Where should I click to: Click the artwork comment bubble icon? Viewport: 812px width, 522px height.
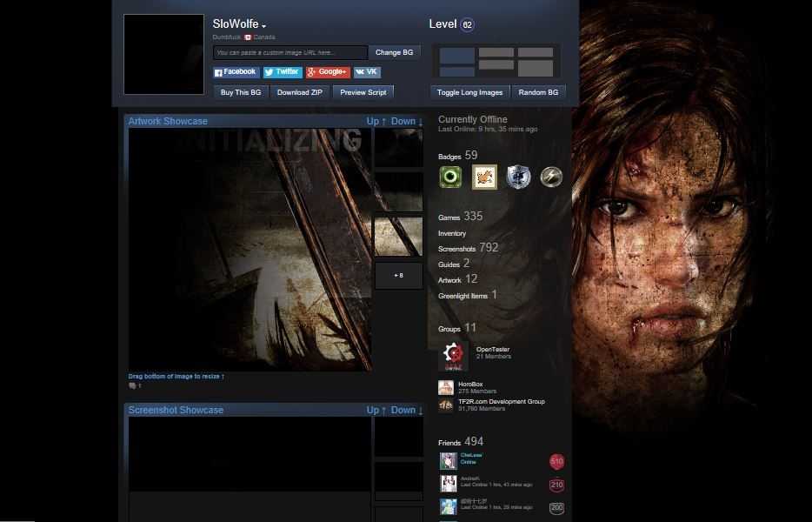[132, 385]
